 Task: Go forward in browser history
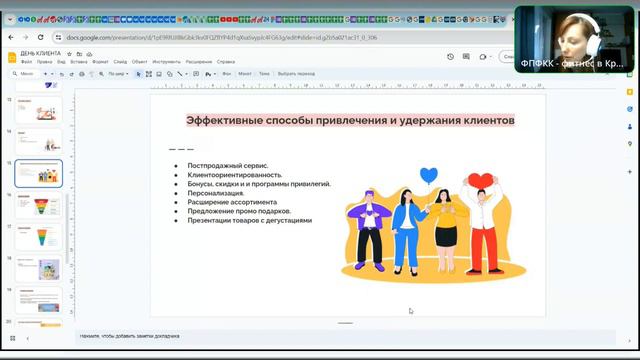tap(25, 37)
